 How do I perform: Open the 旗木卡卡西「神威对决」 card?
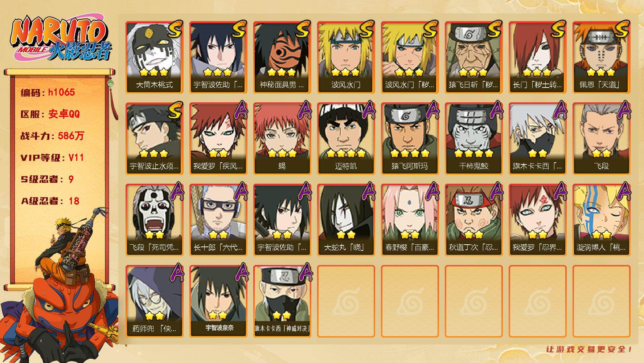pos(282,301)
